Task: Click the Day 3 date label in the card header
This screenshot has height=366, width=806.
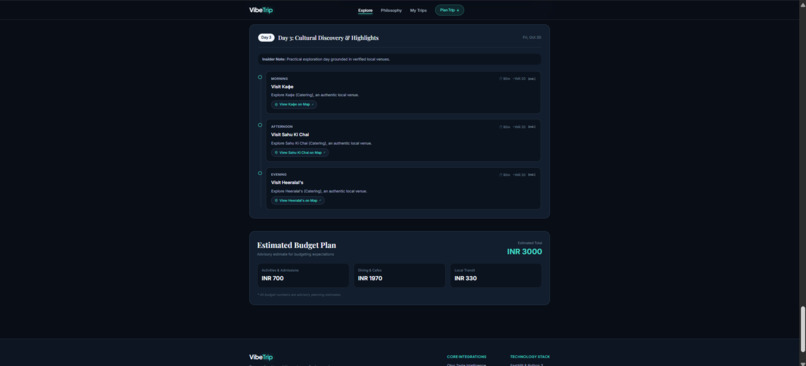Action: [532, 38]
